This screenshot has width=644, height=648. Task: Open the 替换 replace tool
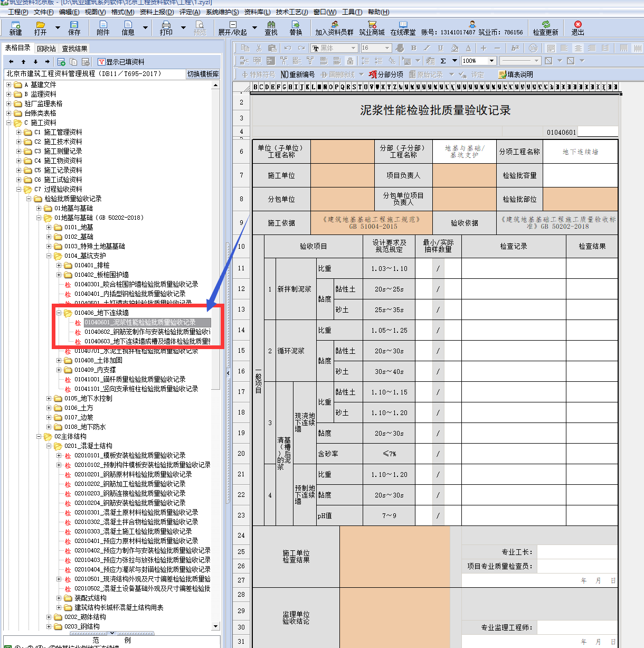coord(296,25)
